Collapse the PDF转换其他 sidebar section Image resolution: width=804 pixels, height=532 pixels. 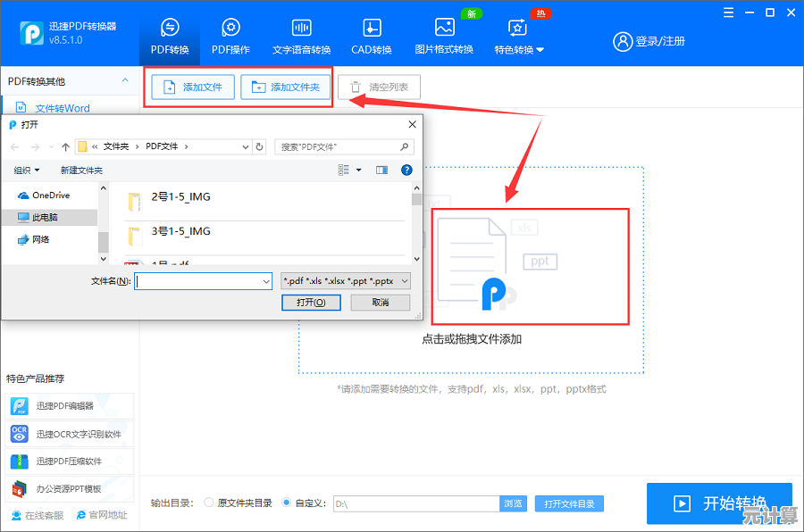[124, 81]
